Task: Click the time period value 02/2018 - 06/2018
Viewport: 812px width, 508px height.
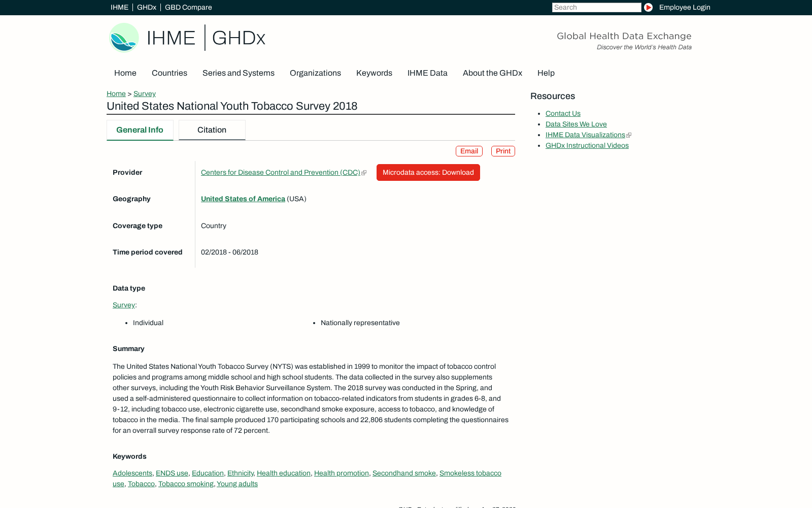Action: [229, 252]
